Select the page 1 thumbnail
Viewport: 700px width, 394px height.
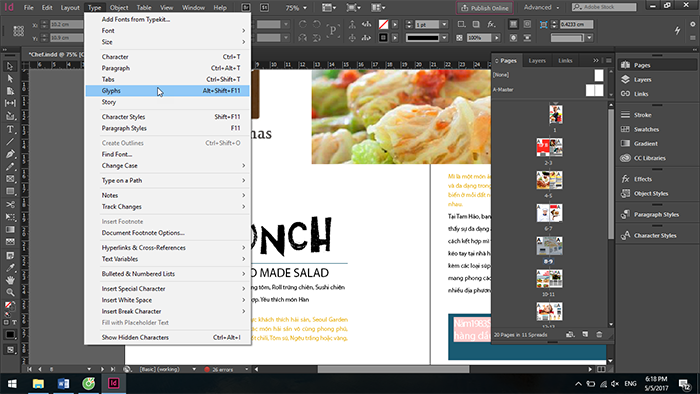[555, 115]
